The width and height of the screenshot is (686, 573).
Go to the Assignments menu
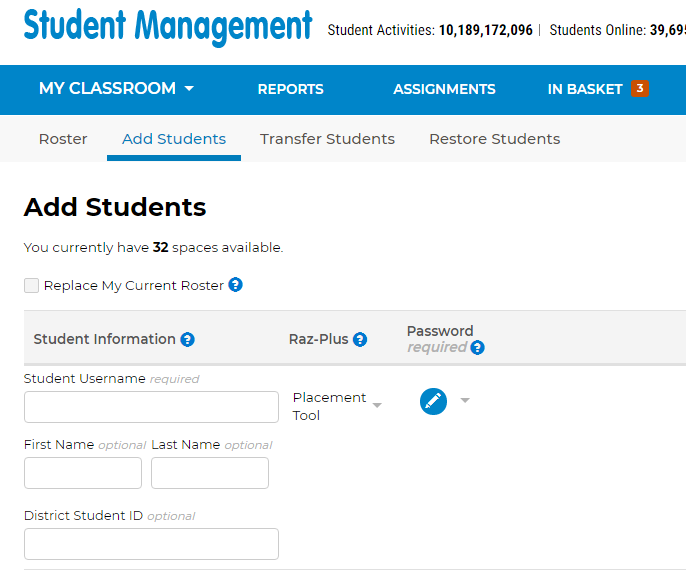(444, 89)
